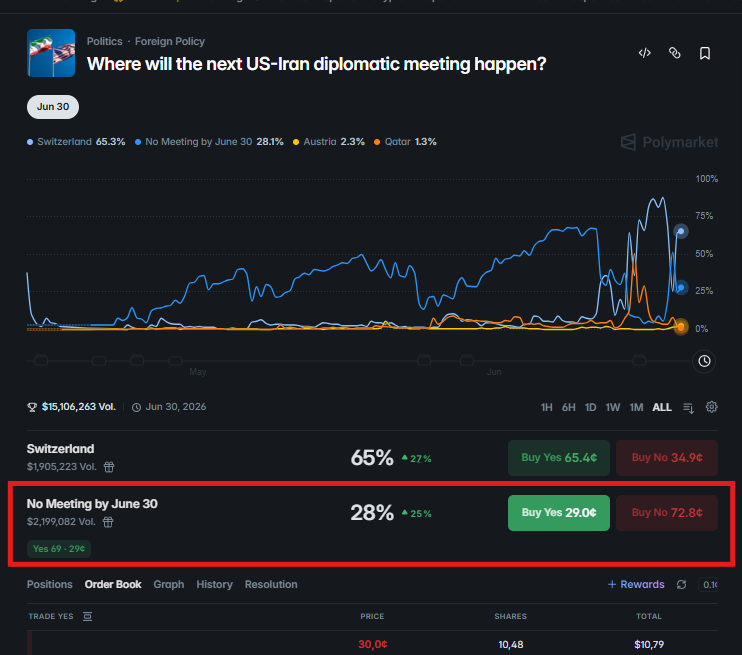Buy No on Switzerland at 34.9¢

pyautogui.click(x=667, y=458)
